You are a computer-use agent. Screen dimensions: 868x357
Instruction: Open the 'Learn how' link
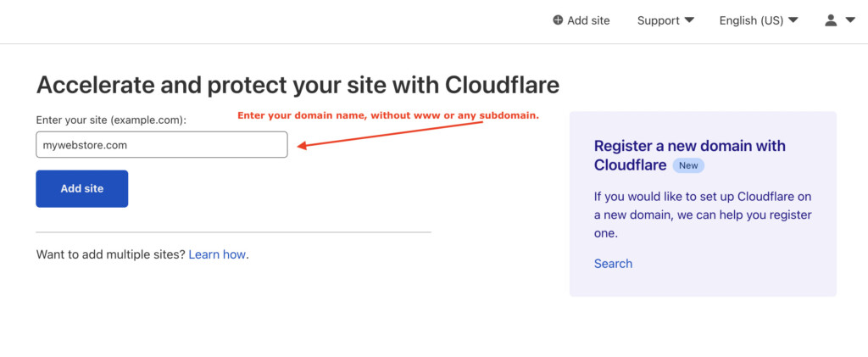coord(217,254)
